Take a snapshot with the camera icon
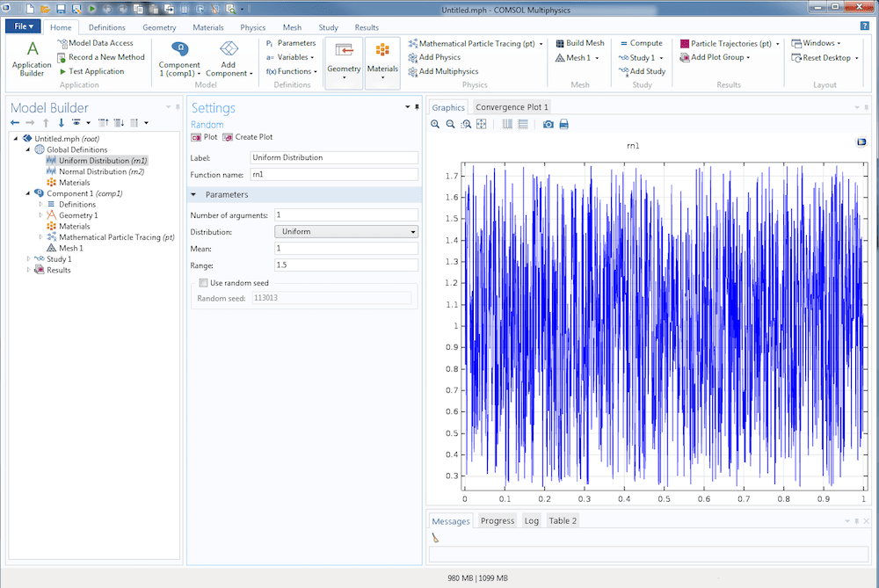This screenshot has width=879, height=588. 548,125
